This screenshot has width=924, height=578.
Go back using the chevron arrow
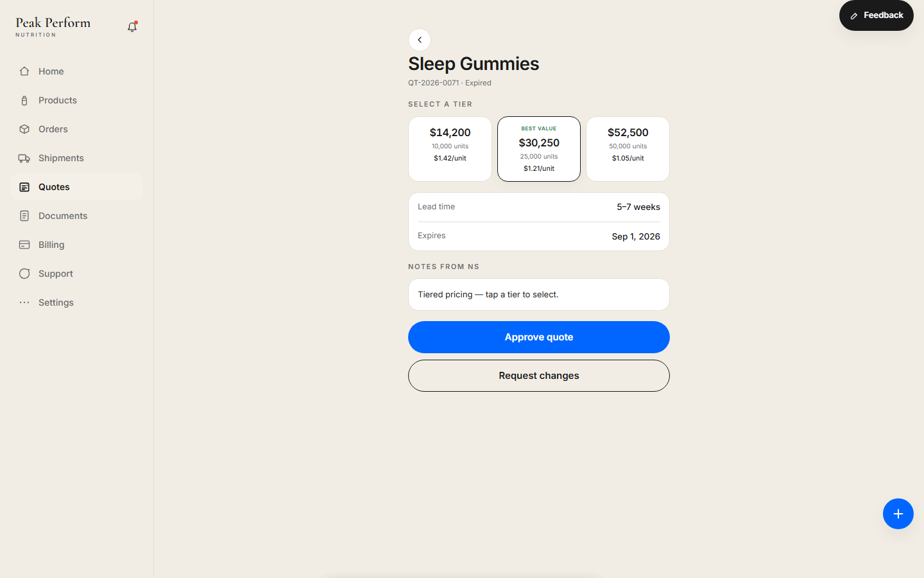click(x=420, y=40)
